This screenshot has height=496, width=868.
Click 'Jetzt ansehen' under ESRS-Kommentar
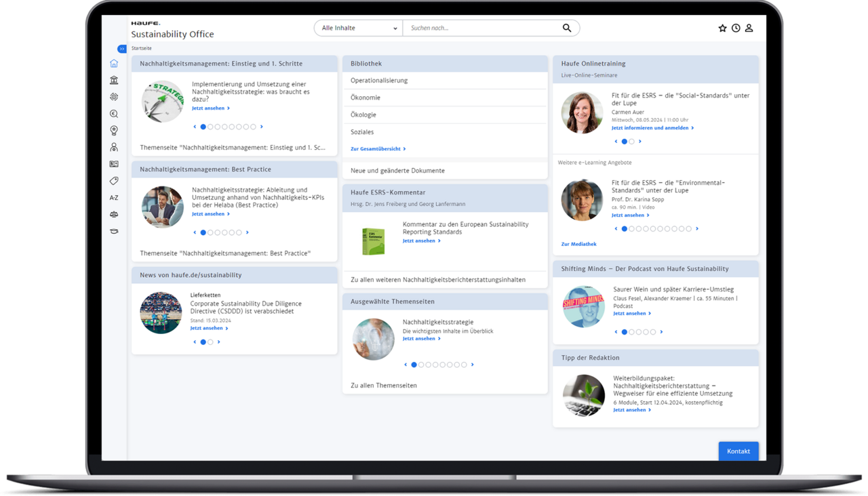tap(421, 241)
